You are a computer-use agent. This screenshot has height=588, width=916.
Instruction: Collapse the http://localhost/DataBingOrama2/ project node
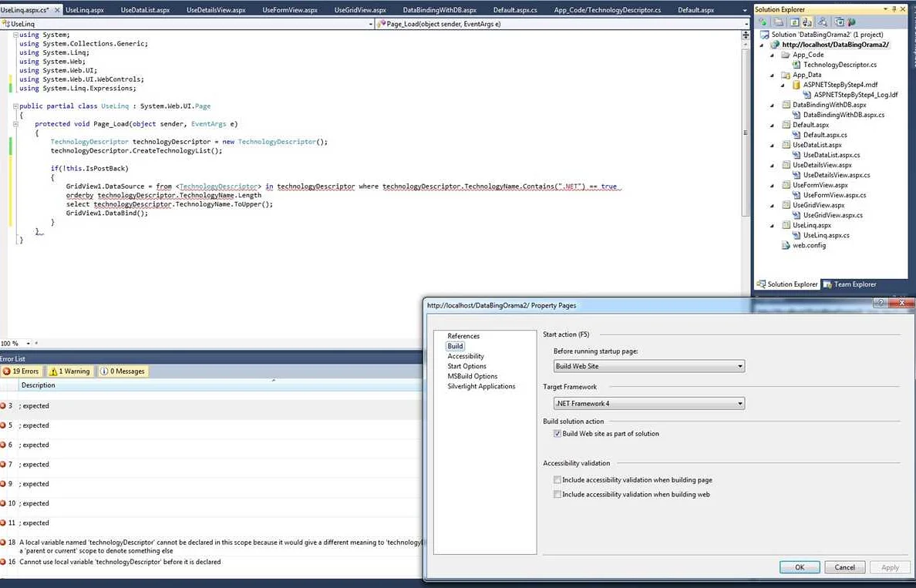[762, 45]
